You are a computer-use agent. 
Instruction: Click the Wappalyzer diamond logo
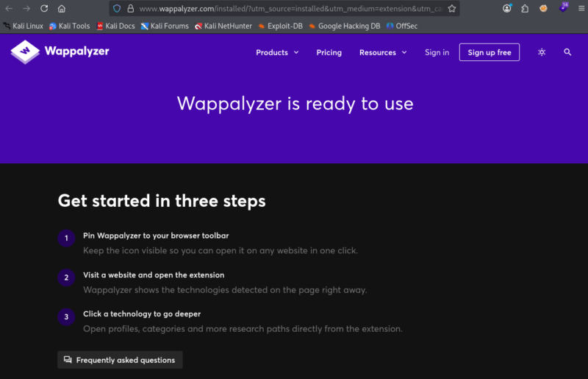[25, 52]
